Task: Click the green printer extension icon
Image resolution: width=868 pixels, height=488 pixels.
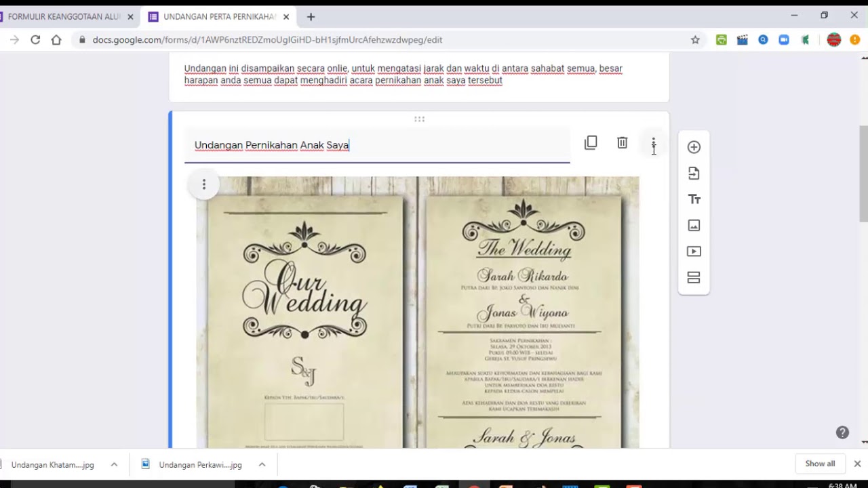Action: [x=722, y=40]
